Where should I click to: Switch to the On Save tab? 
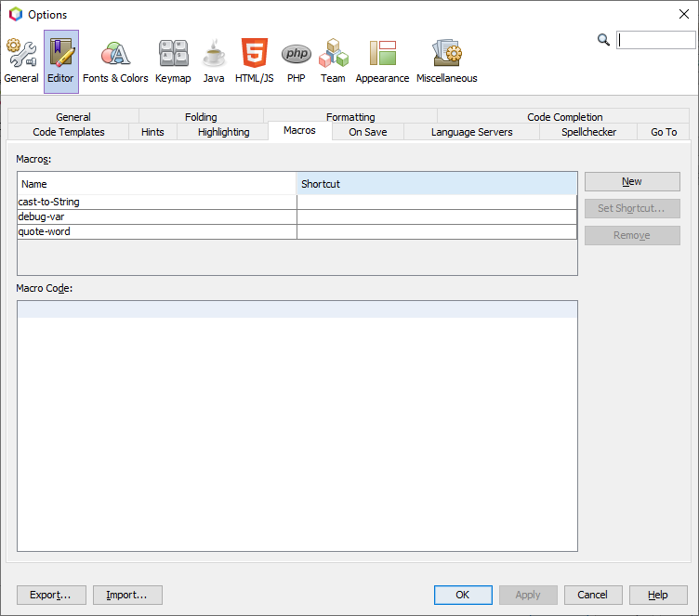(367, 132)
